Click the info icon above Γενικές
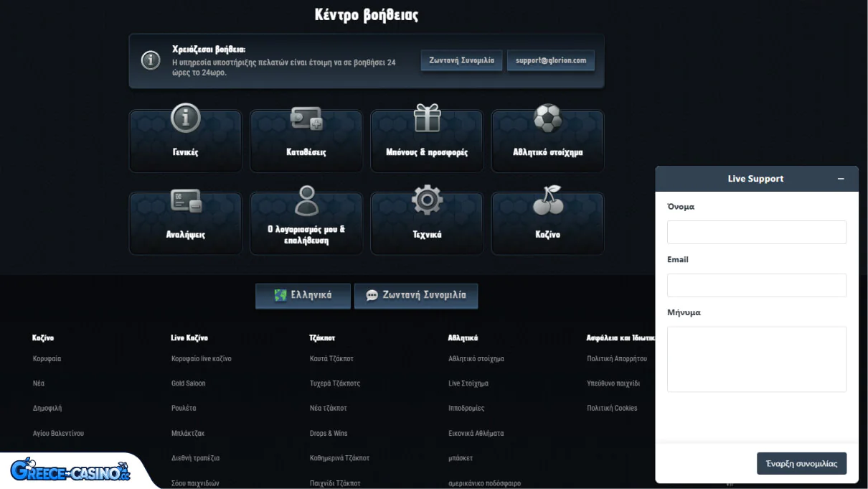868x489 pixels. pyautogui.click(x=186, y=118)
